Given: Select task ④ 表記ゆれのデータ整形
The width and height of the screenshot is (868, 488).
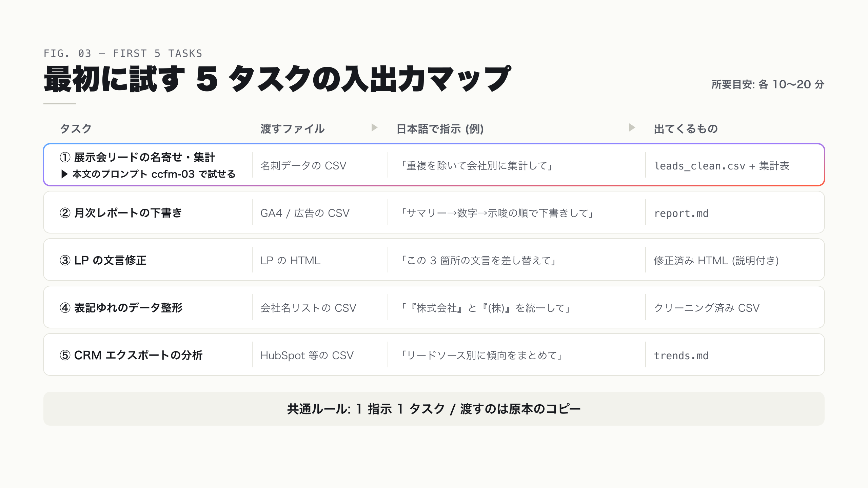Looking at the screenshot, I should (121, 308).
